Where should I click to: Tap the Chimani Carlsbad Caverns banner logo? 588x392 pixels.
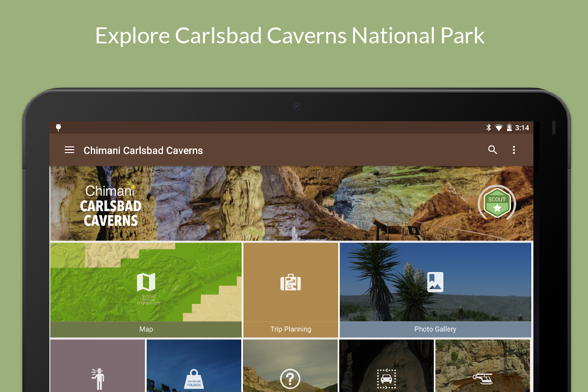111,205
